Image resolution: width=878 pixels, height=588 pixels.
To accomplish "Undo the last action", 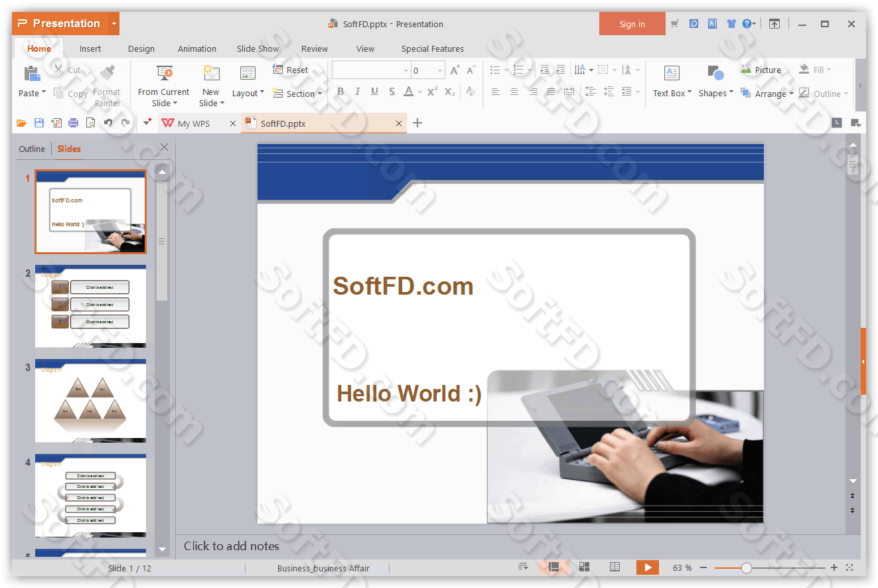I will 108,123.
